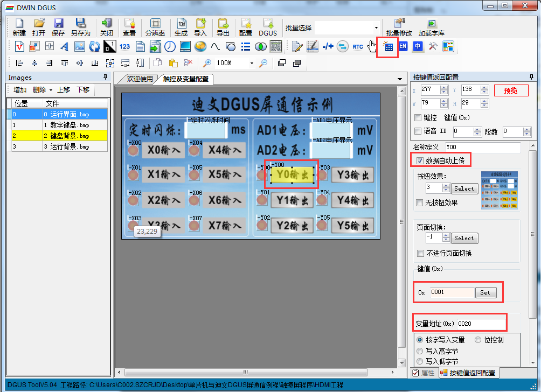The image size is (541, 392).
Task: Click the paste clipboard icon
Action: pyautogui.click(x=173, y=63)
